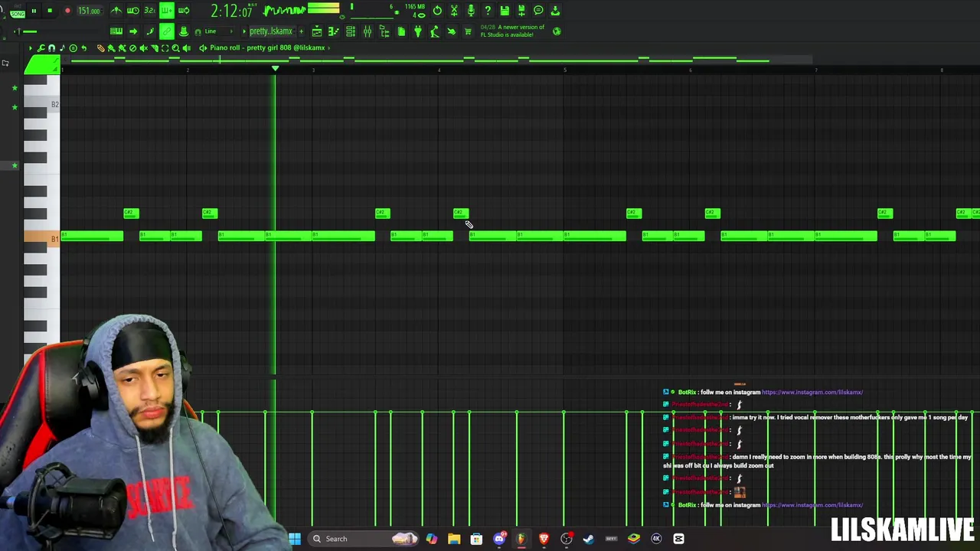Viewport: 980px width, 551px height.
Task: Click the tempo tapper figure icon
Action: pyautogui.click(x=435, y=31)
